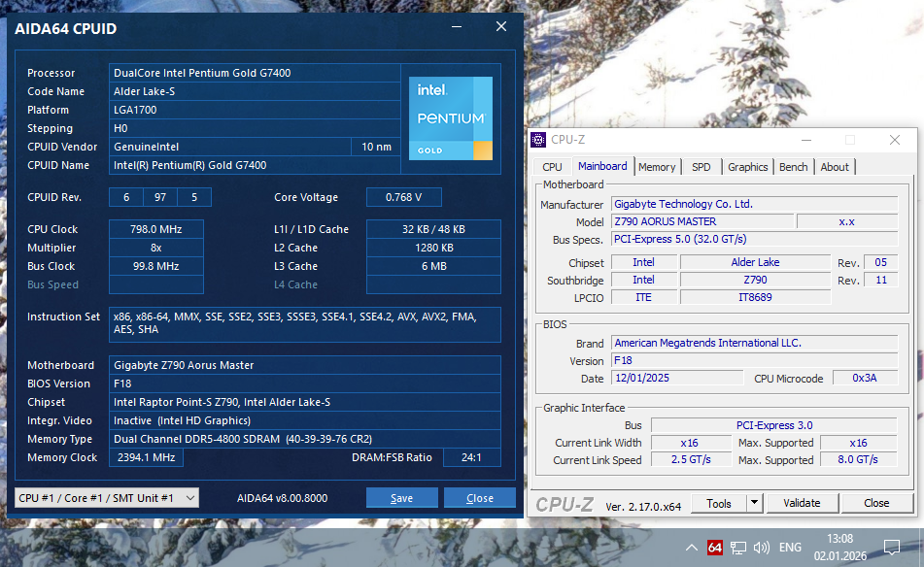Click the Manufacturer field Gigabyte Technology Co. Ltd.
The image size is (924, 567).
[754, 204]
